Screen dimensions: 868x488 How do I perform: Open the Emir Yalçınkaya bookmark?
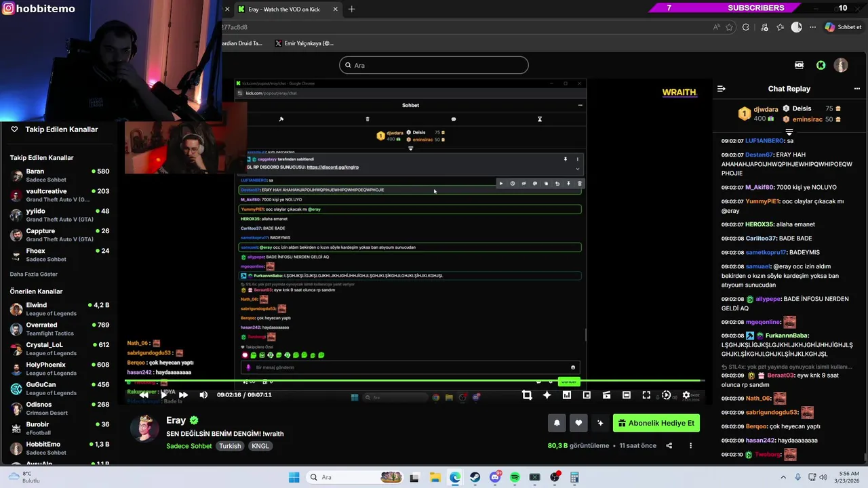304,43
